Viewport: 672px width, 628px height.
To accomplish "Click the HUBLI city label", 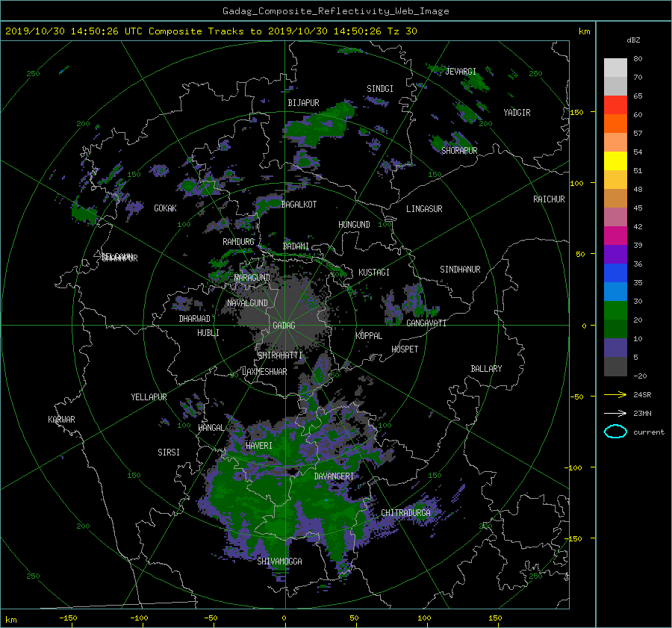I will (x=208, y=333).
